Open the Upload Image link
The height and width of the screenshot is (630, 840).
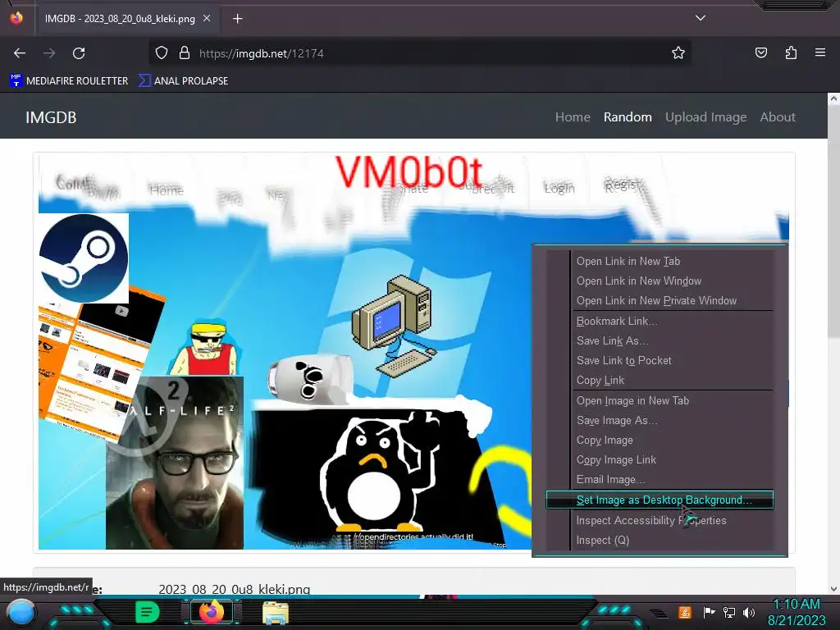tap(706, 116)
